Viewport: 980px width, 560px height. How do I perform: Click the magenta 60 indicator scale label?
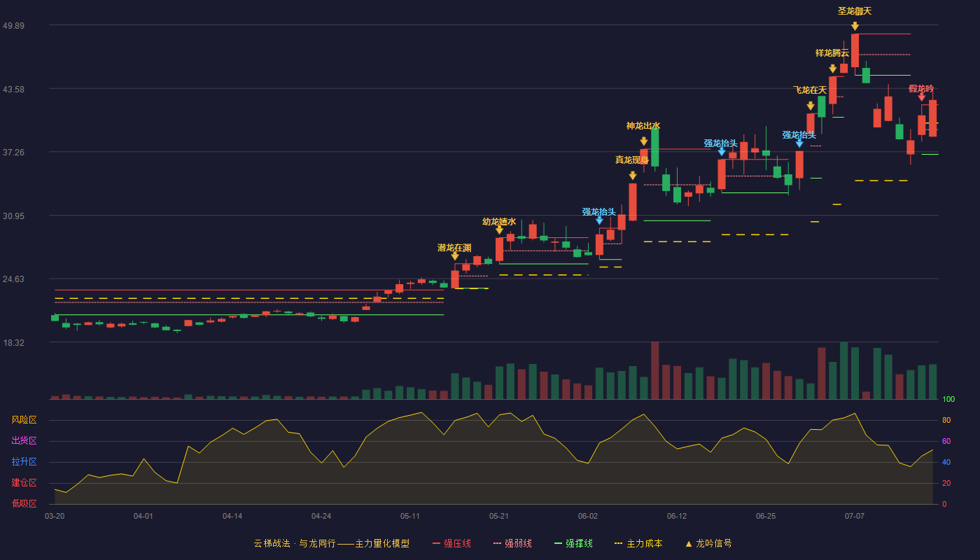(x=946, y=442)
